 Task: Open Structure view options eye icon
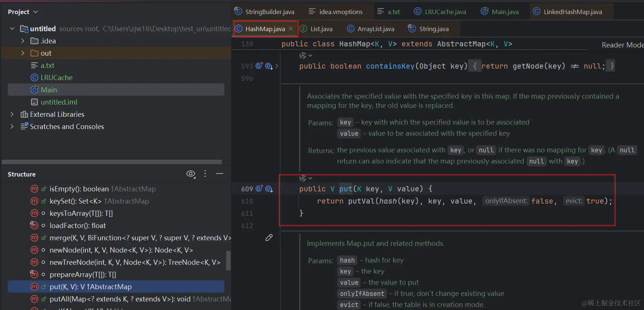191,174
